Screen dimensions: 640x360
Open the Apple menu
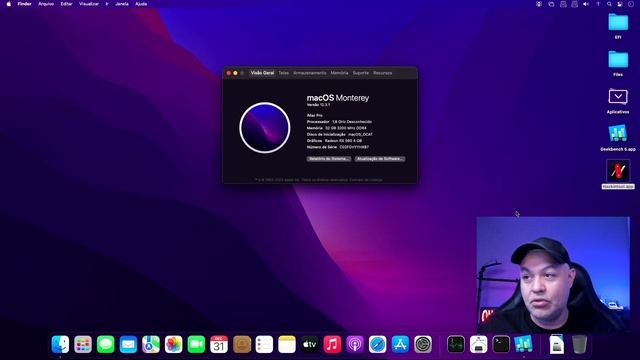(9, 4)
